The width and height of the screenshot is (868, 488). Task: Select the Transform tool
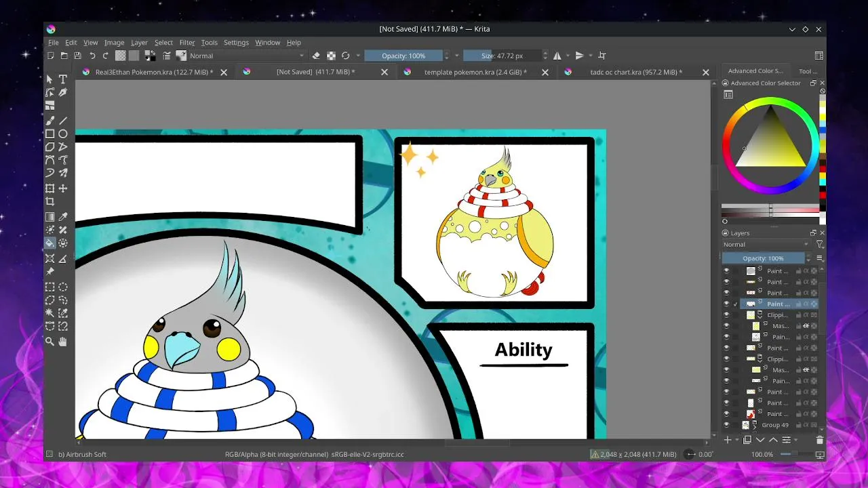pyautogui.click(x=50, y=188)
